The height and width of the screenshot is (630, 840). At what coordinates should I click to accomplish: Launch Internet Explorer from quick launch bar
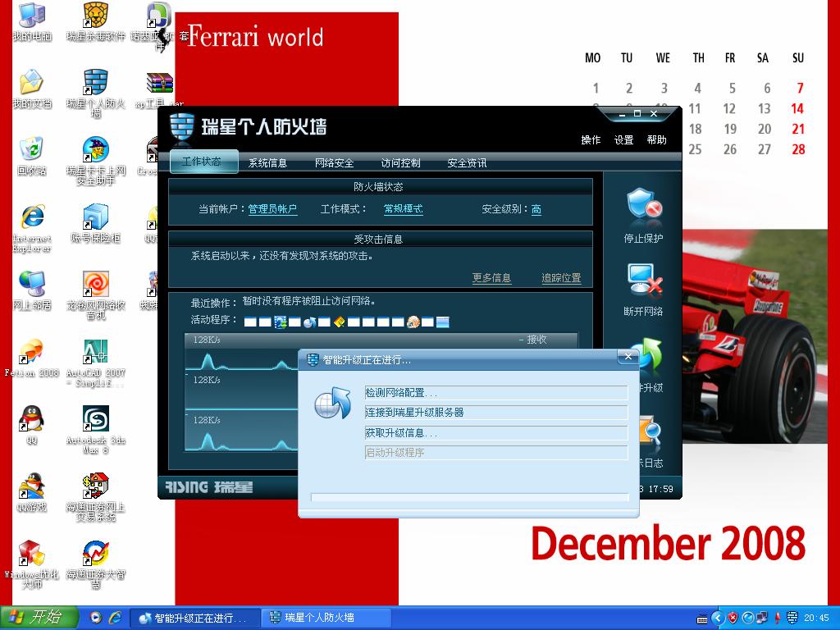tap(115, 618)
